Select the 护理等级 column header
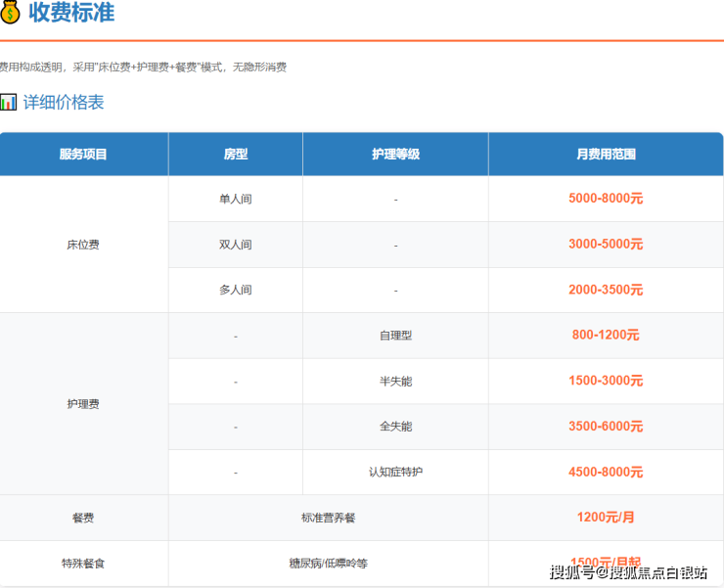Image resolution: width=724 pixels, height=588 pixels. pos(395,155)
